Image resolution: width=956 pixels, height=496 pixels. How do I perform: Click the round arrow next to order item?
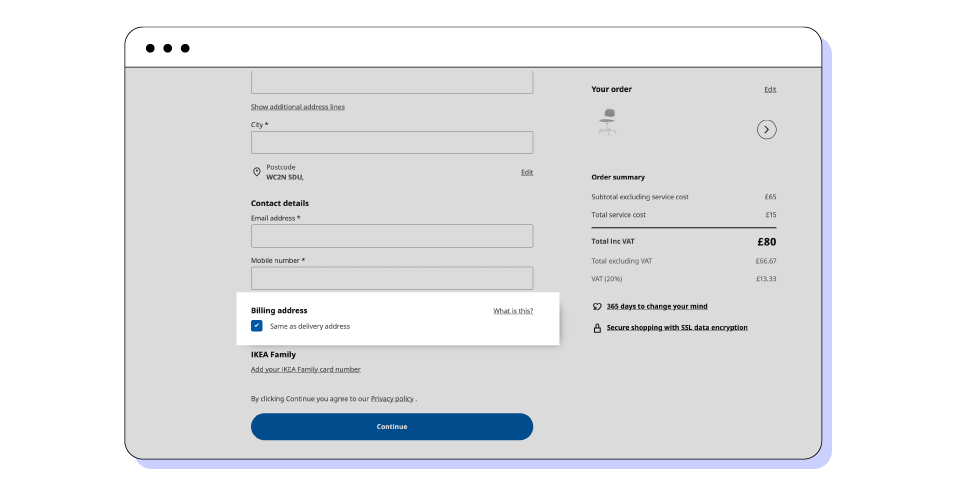click(766, 129)
